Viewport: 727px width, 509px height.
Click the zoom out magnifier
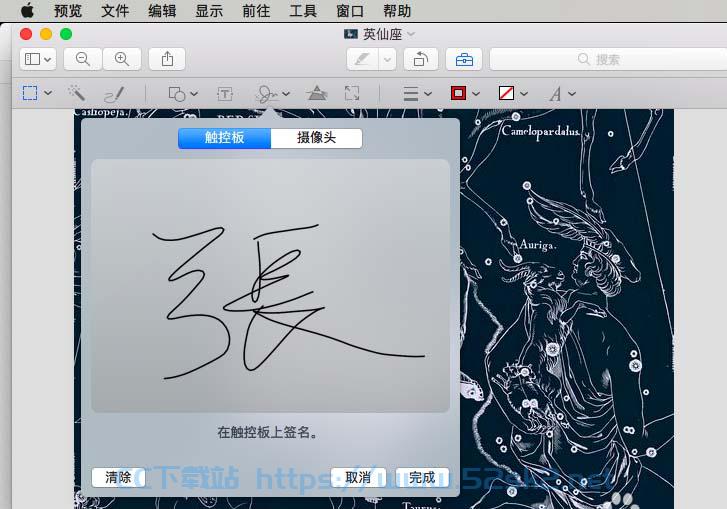tap(83, 59)
